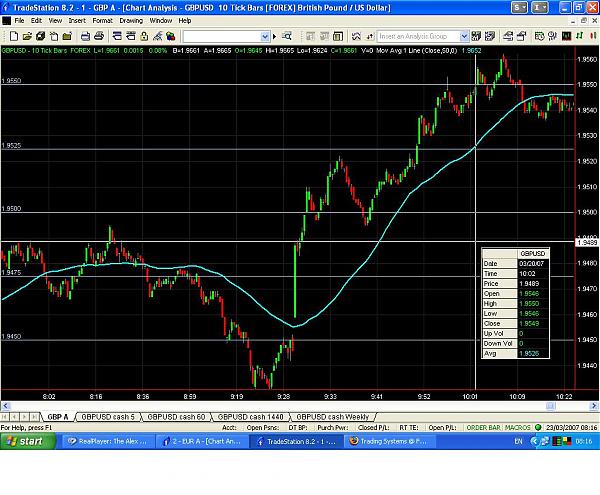Click the horizontal scrollbar thumb
This screenshot has height=495, width=600.
(550, 405)
